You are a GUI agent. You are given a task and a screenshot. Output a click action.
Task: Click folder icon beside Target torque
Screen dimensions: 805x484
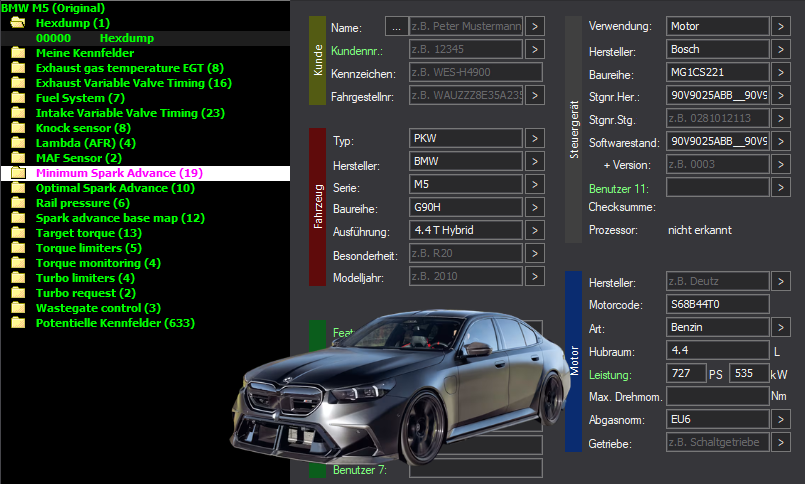tap(18, 233)
